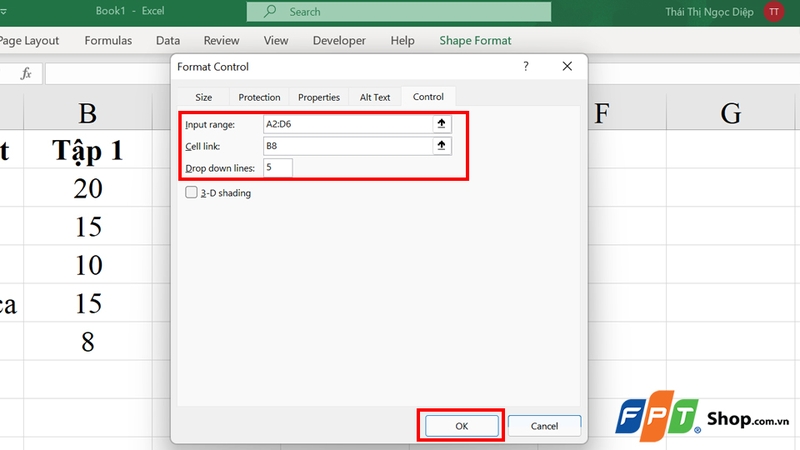The width and height of the screenshot is (800, 450).
Task: Click the Input range collapse-dialog arrow icon
Action: pyautogui.click(x=441, y=123)
